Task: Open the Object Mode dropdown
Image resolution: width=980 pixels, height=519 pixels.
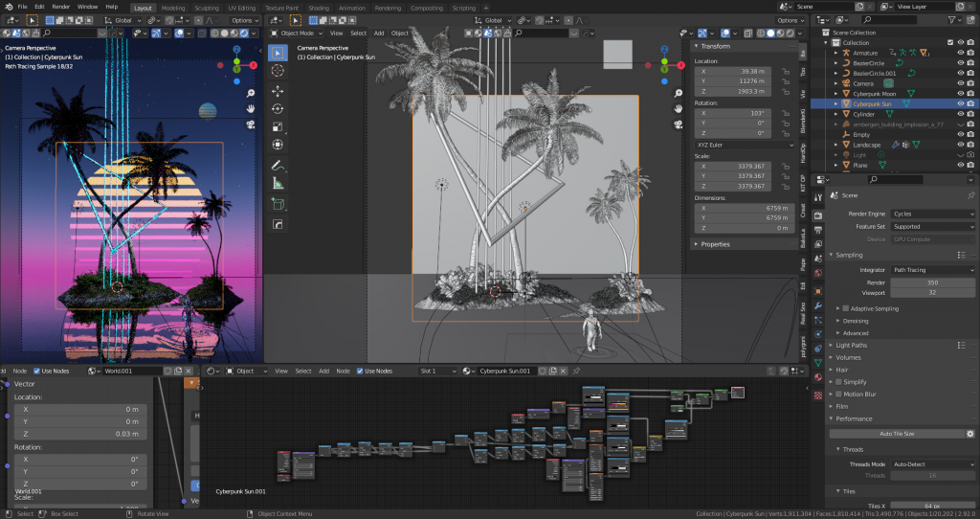Action: (x=295, y=33)
